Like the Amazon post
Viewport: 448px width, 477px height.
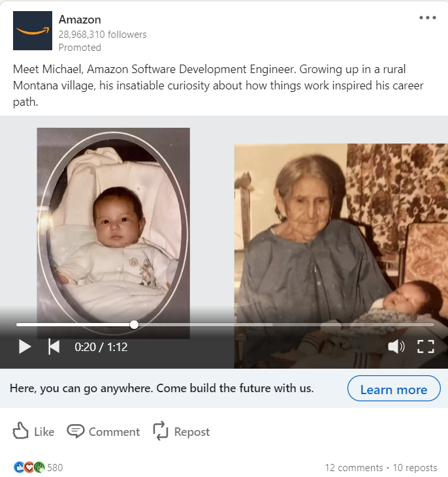(x=33, y=431)
